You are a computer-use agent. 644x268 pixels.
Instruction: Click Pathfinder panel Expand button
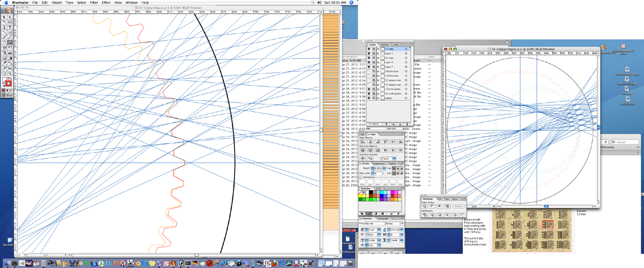(x=459, y=206)
